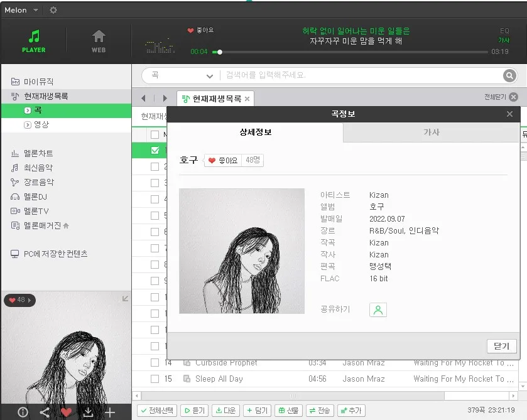
Task: Click the file icon beside Sleep All Day
Action: [x=187, y=379]
